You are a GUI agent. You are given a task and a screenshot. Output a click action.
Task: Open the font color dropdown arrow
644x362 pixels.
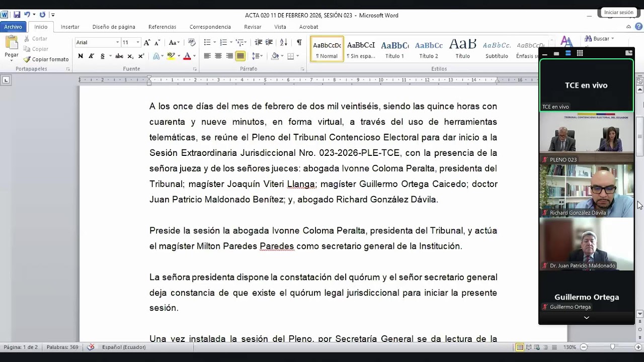click(194, 56)
